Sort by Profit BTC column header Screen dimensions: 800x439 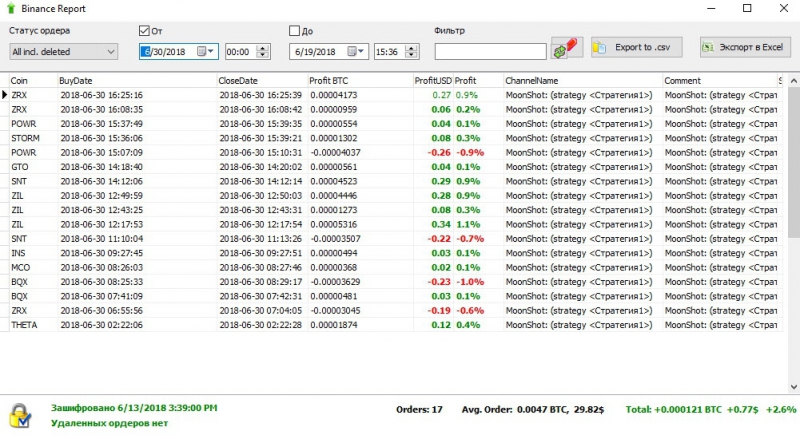[x=360, y=81]
